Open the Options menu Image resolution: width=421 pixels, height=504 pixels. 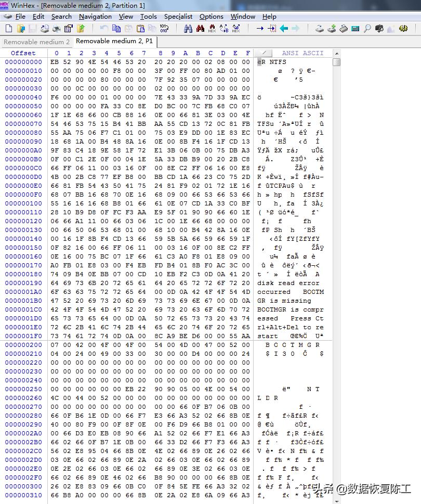[x=212, y=17]
